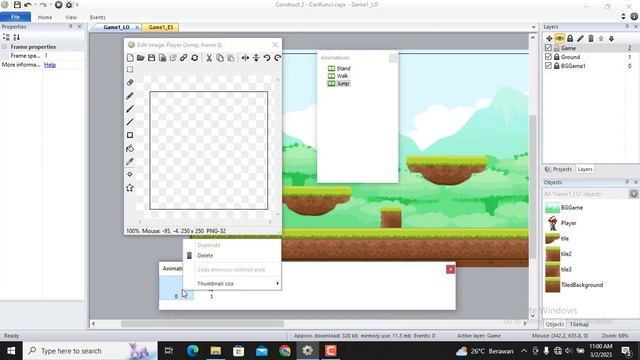Open the File ribbon menu

tap(16, 17)
